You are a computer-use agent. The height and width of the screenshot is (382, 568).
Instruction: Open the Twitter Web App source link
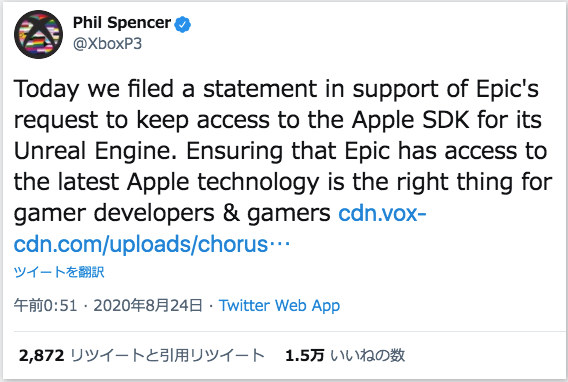click(279, 306)
